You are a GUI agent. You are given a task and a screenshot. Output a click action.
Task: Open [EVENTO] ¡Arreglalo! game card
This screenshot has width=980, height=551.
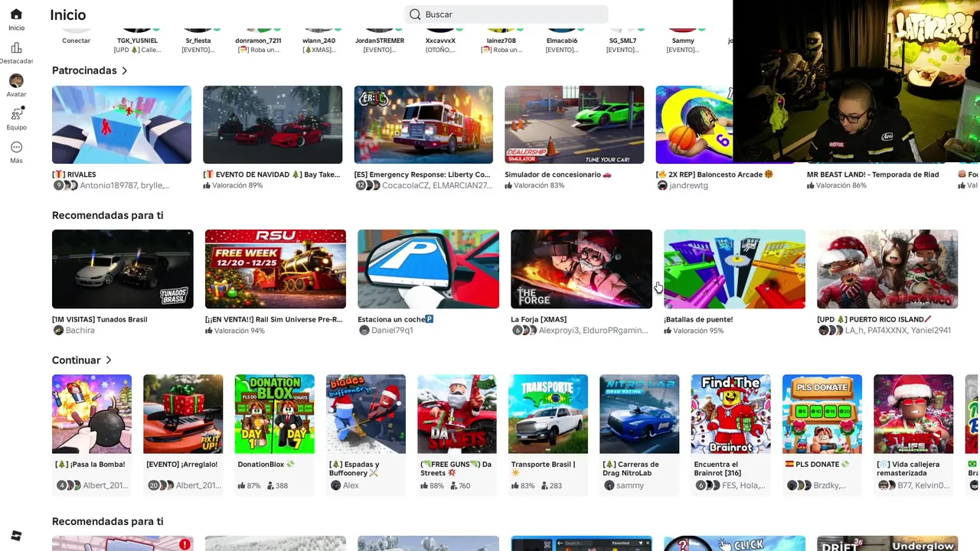click(x=183, y=434)
